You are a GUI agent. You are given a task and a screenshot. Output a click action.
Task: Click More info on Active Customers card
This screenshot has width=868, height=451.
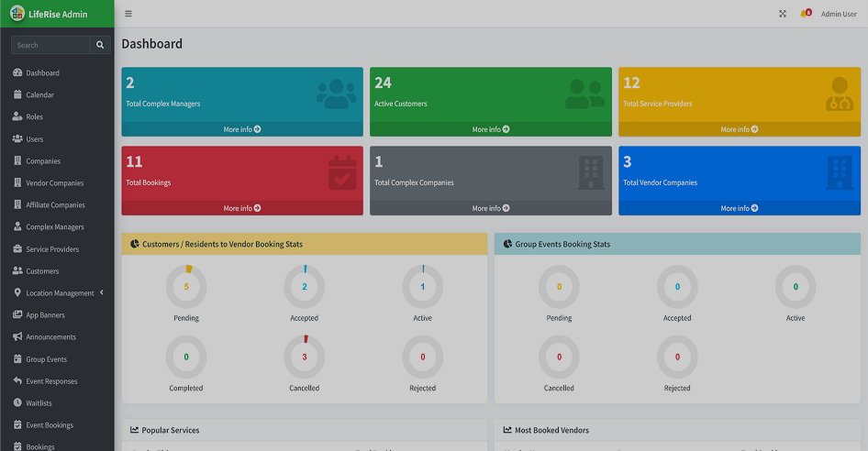click(x=491, y=129)
